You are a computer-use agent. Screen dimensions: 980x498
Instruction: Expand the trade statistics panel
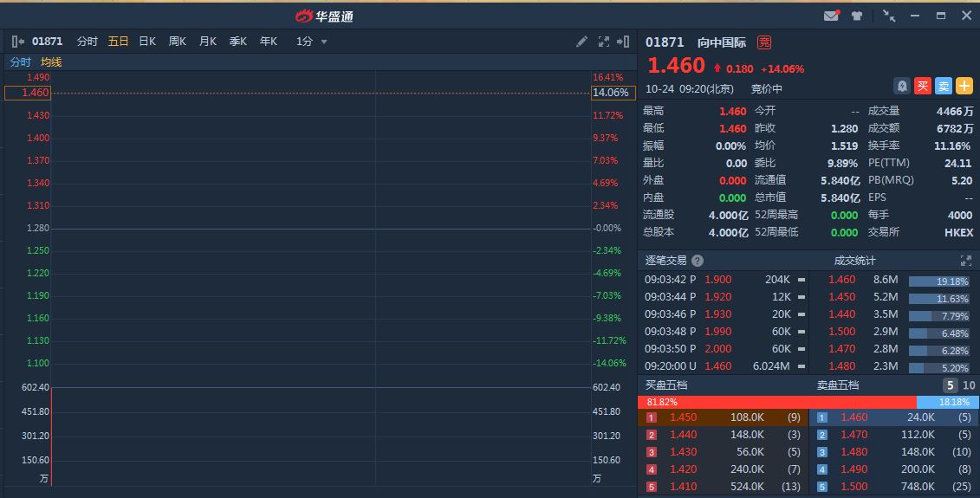(966, 261)
